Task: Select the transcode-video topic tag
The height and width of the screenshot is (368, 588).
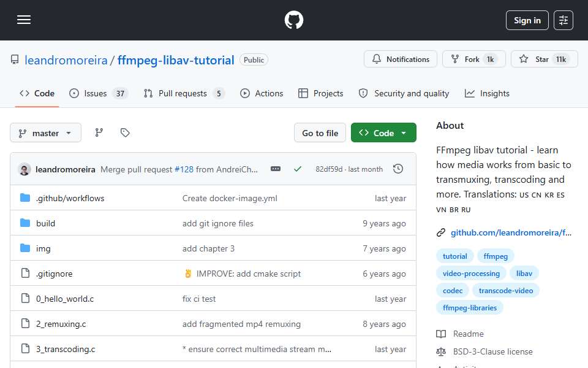Action: [x=505, y=291]
